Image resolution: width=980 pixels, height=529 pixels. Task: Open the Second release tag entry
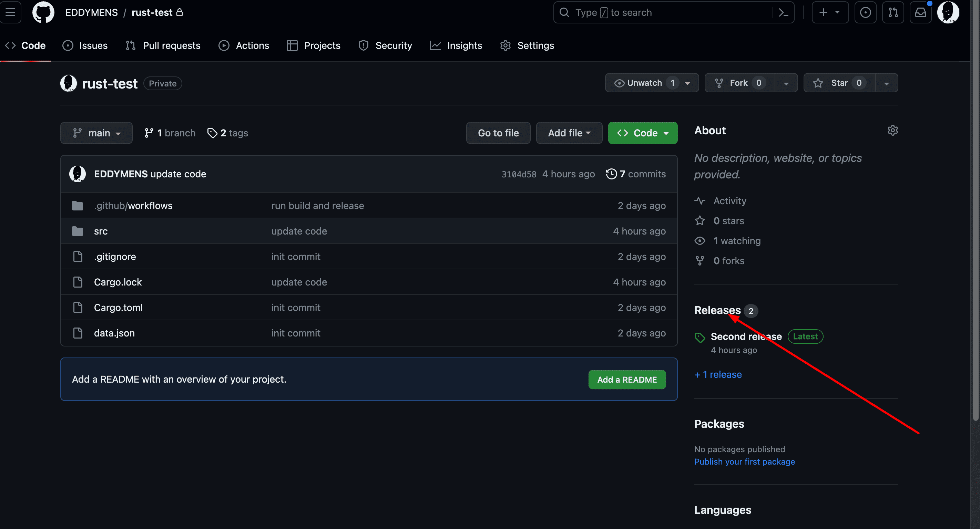(x=746, y=336)
